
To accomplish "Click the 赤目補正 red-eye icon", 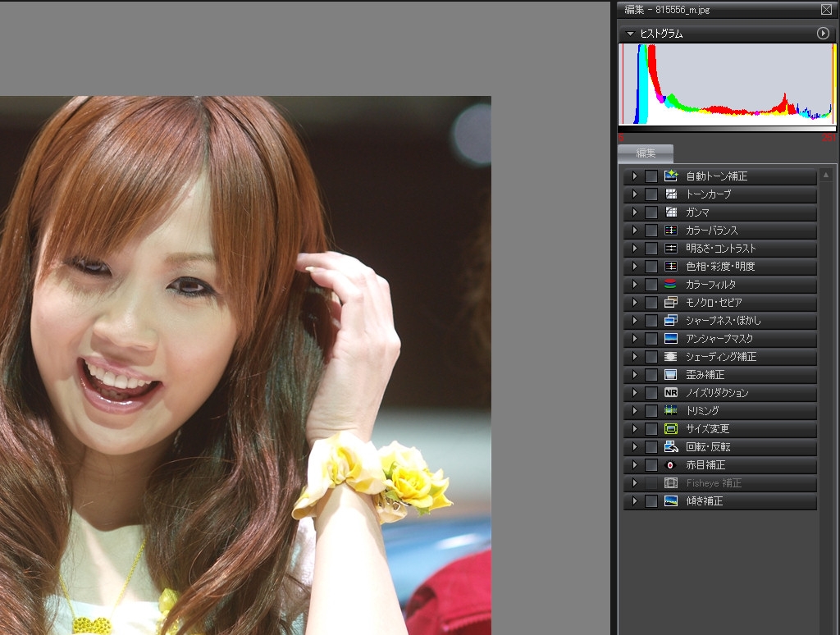I will pos(671,465).
